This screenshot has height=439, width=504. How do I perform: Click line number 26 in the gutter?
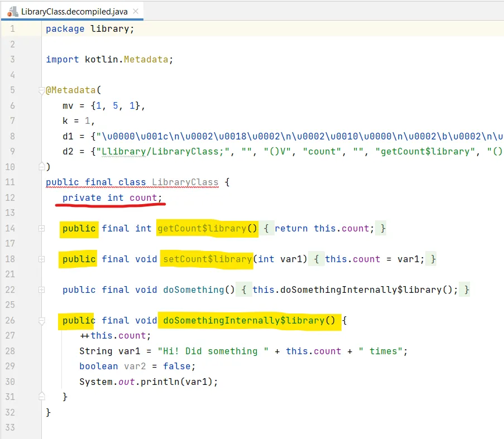click(12, 321)
